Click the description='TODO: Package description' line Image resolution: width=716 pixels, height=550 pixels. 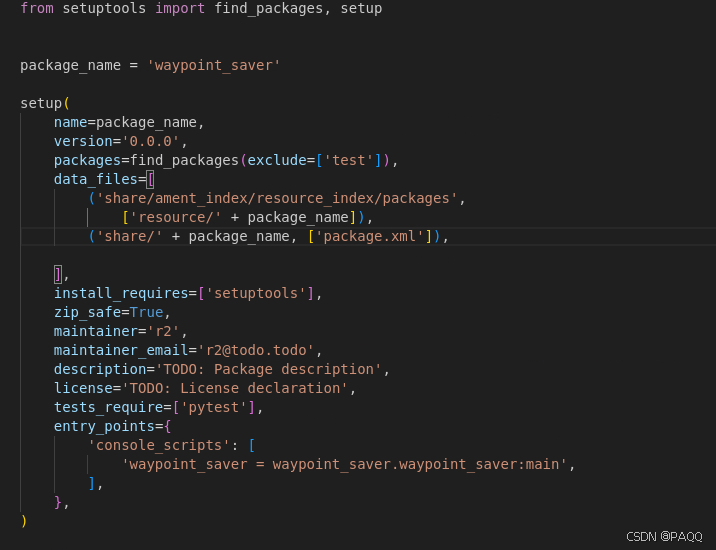pos(222,369)
